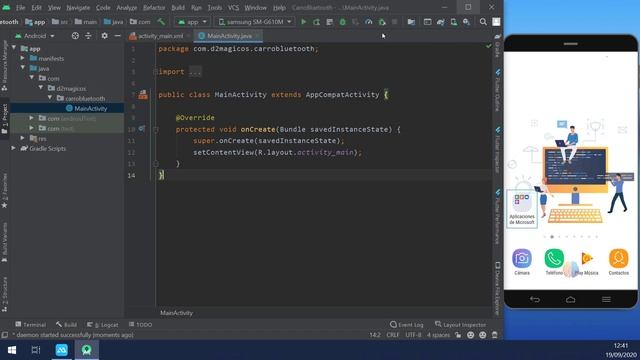
Task: Open the Terminal tool window
Action: point(30,324)
